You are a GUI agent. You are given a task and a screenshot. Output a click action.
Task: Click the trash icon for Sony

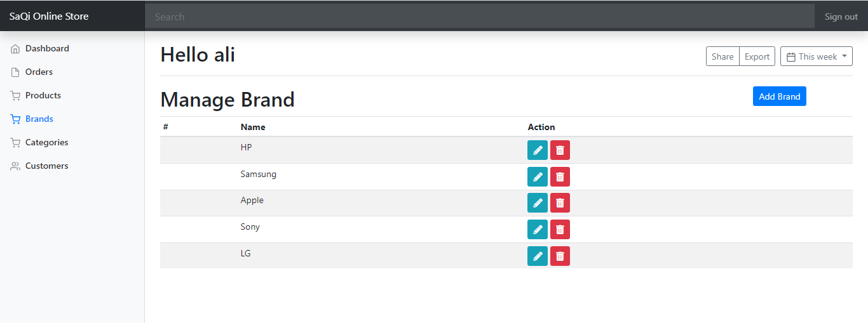click(x=560, y=230)
